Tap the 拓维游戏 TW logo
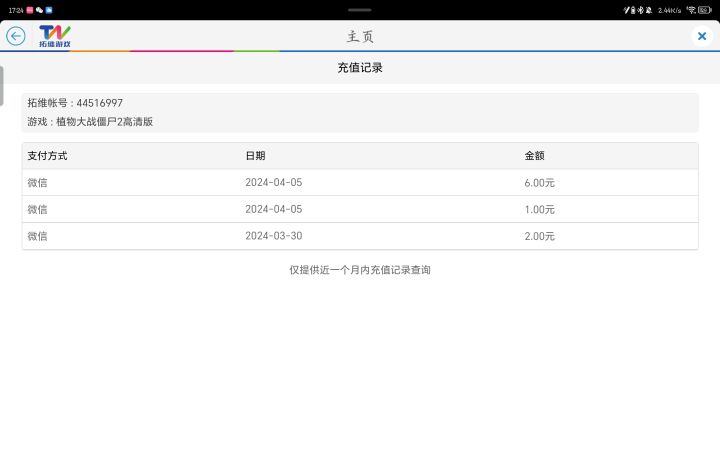Image resolution: width=720 pixels, height=450 pixels. point(55,36)
